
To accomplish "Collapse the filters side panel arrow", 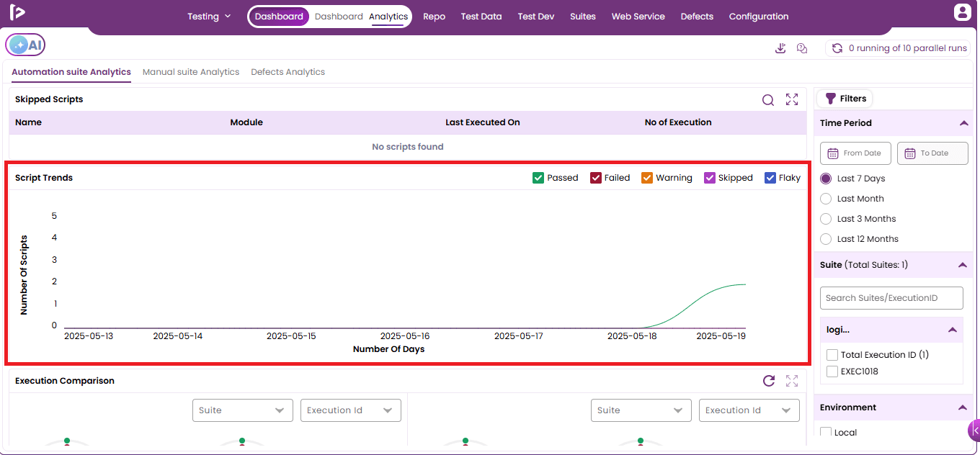I will point(974,431).
